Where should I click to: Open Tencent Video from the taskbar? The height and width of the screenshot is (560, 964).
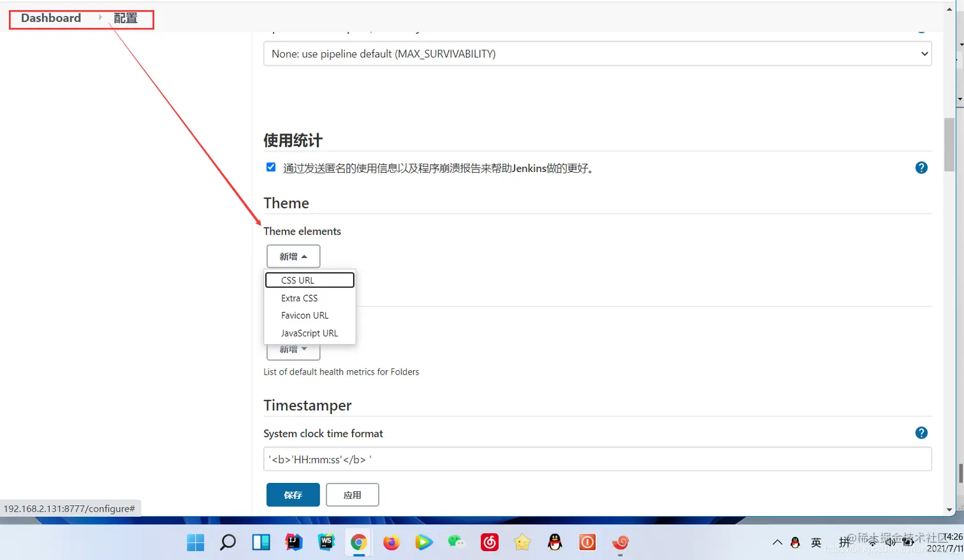tap(424, 542)
